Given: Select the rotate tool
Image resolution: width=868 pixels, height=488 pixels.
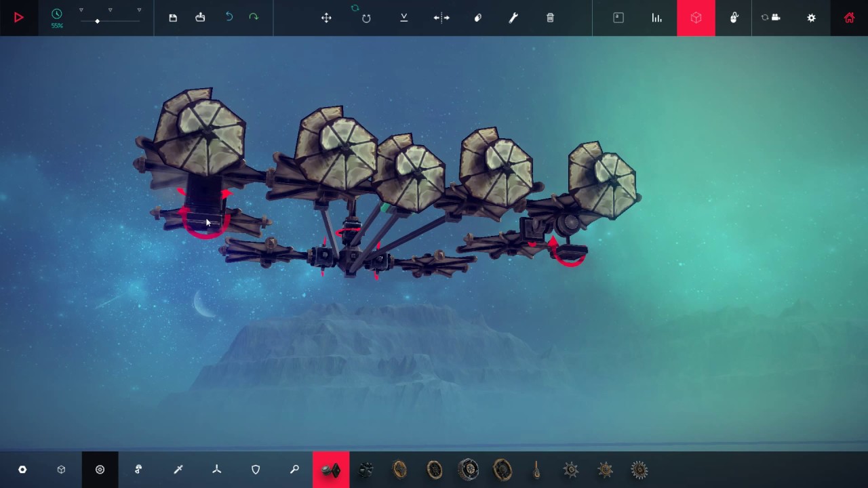Looking at the screenshot, I should point(366,18).
